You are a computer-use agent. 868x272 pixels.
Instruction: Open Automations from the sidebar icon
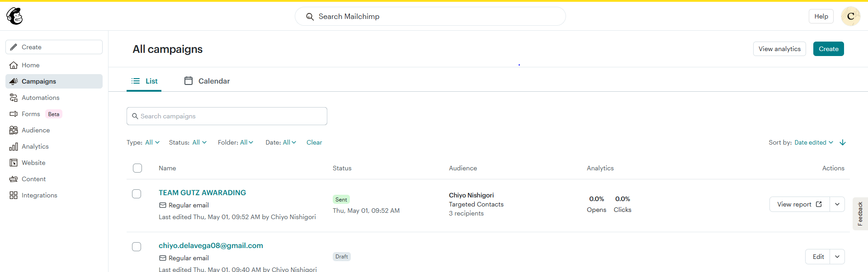point(14,98)
